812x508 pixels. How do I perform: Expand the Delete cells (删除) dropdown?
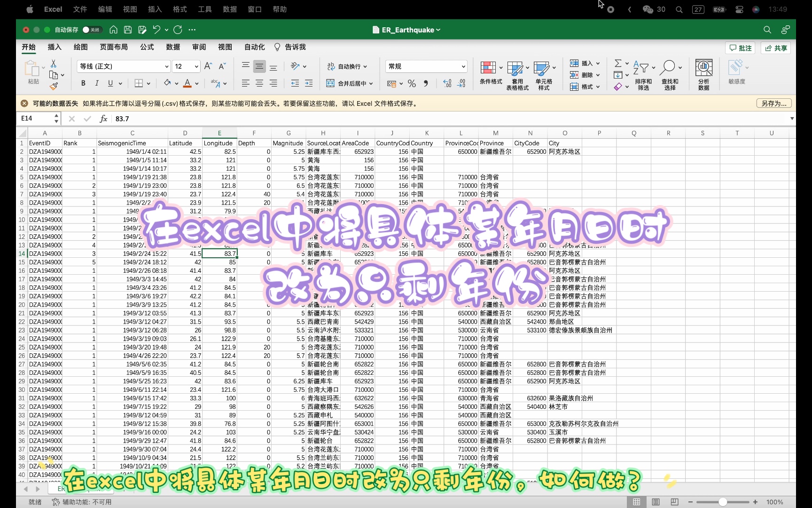pyautogui.click(x=598, y=75)
